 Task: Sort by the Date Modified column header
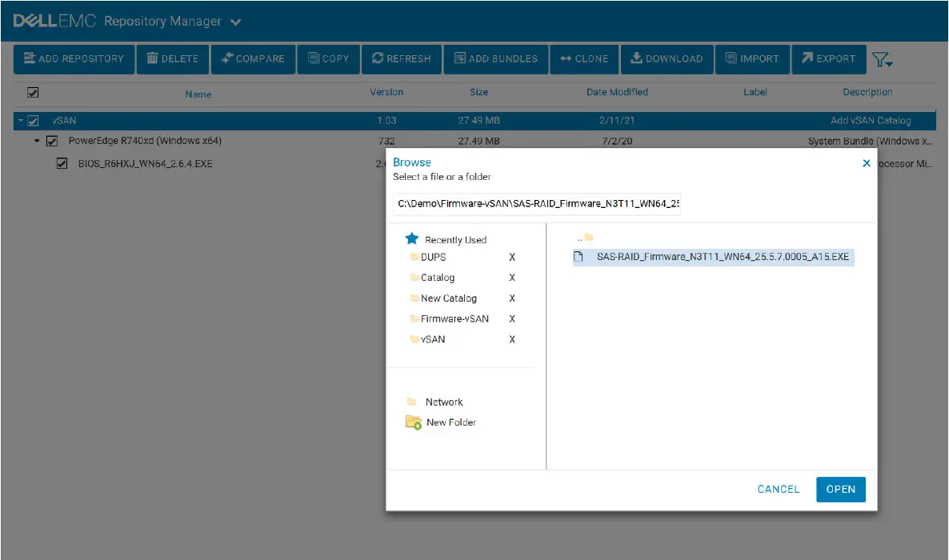(x=617, y=92)
